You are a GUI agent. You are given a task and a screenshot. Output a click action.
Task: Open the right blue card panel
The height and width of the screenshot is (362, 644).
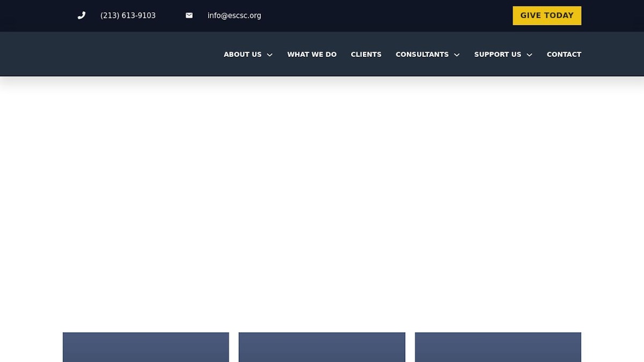click(x=497, y=347)
